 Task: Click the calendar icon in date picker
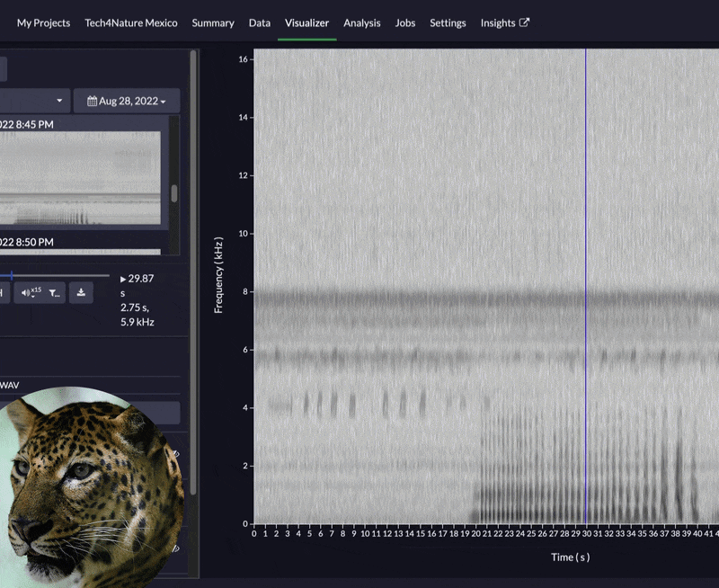click(x=92, y=101)
